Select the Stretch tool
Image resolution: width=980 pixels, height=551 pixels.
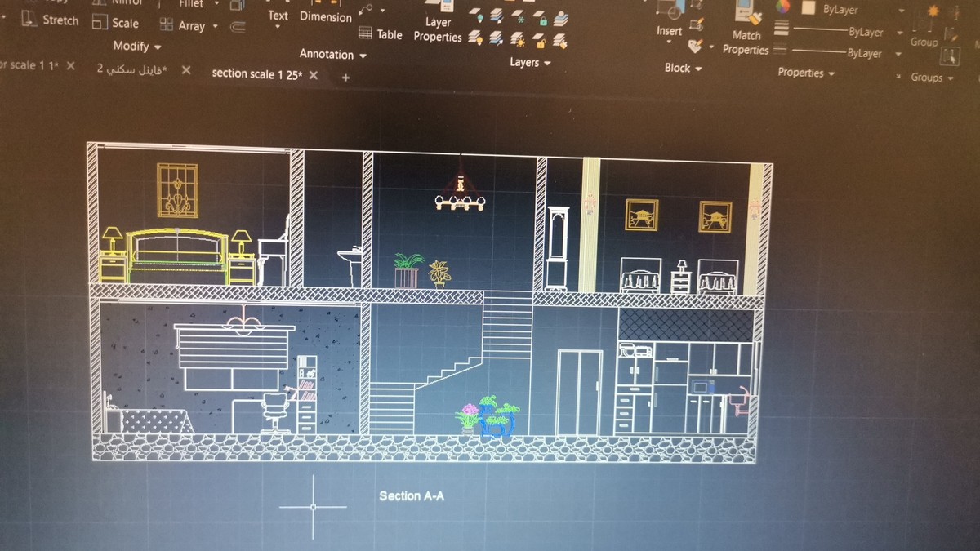51,20
